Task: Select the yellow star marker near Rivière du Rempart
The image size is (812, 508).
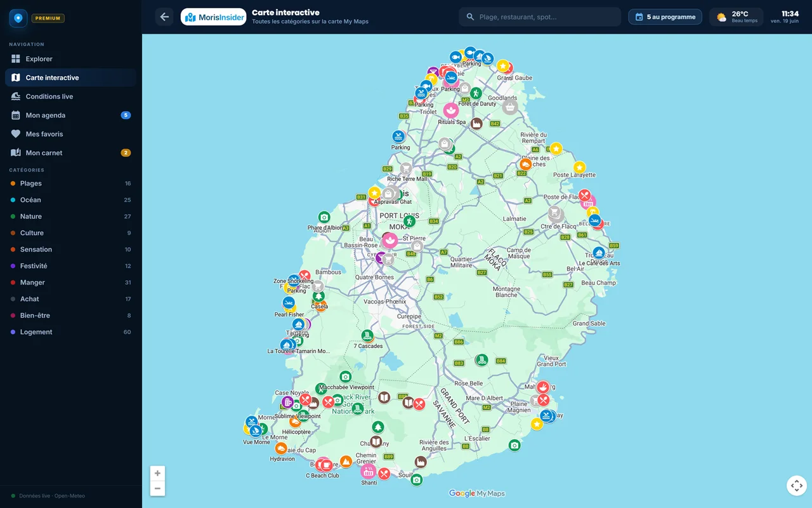Action: tap(556, 149)
